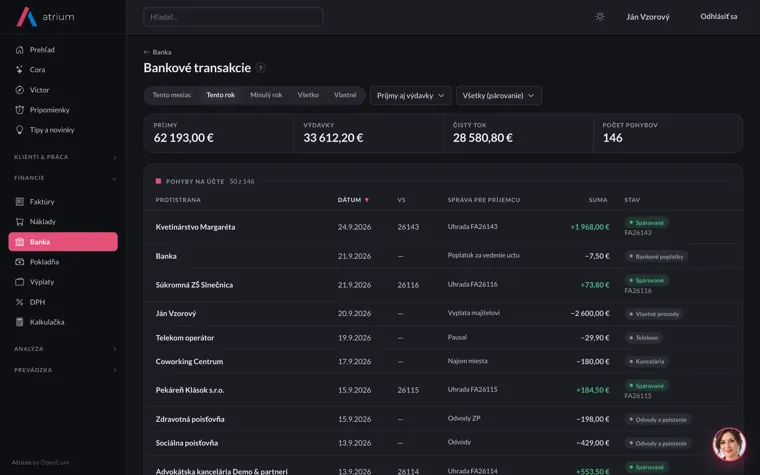Screen dimensions: 760x475
Task: Open Prehľad home icon in sidebar
Action: point(19,49)
